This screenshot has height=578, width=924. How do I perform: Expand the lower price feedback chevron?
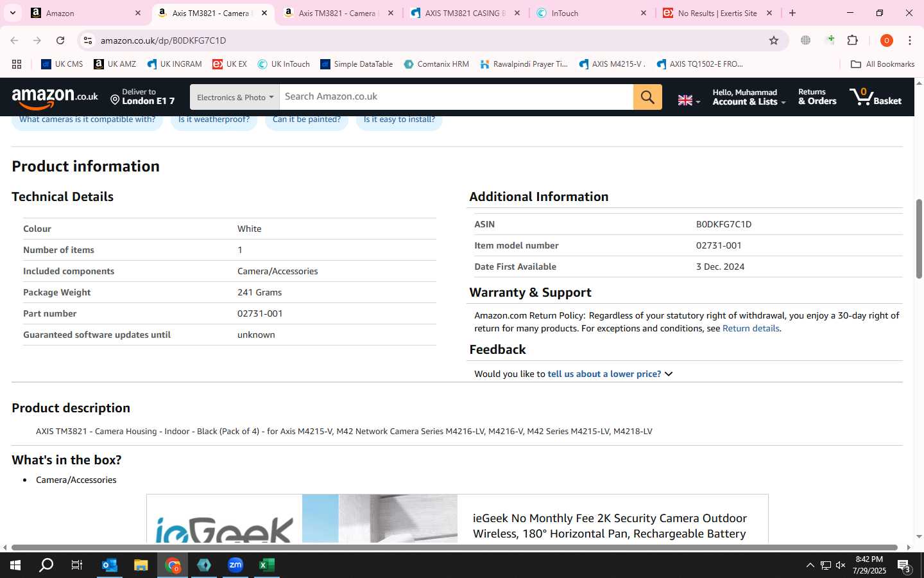tap(669, 374)
